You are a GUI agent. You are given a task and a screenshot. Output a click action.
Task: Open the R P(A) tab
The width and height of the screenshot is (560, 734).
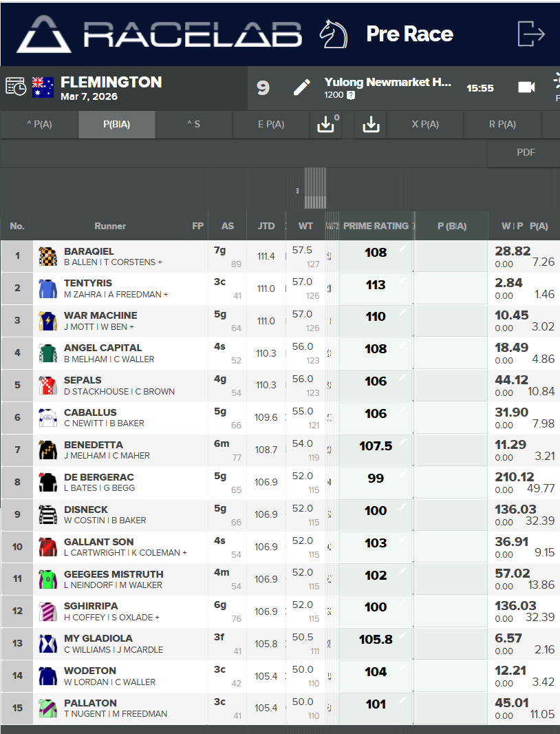coord(502,125)
